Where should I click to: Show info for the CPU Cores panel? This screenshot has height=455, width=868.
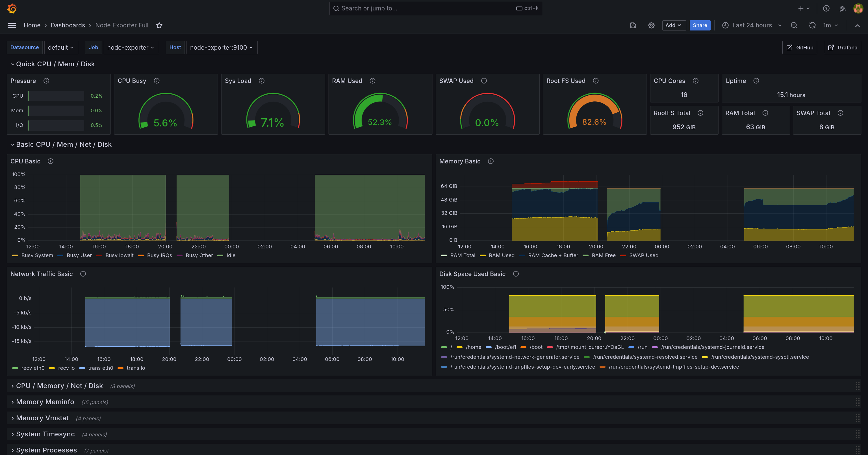point(695,81)
